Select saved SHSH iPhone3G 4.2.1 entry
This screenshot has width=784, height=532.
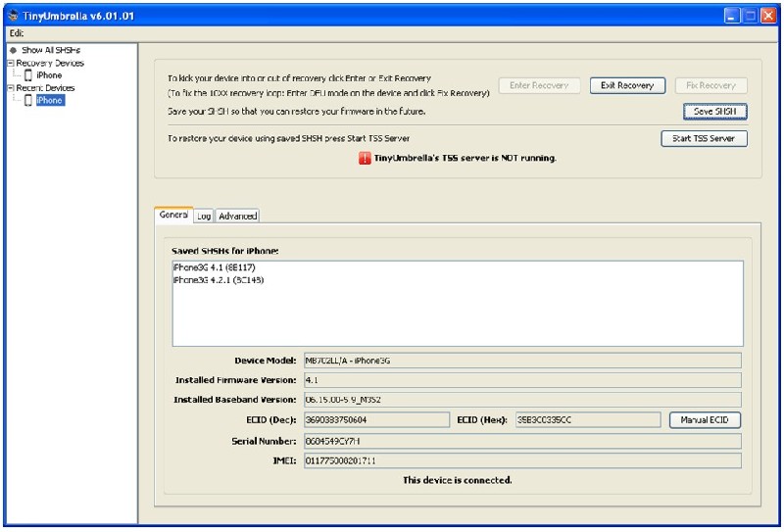[x=218, y=280]
